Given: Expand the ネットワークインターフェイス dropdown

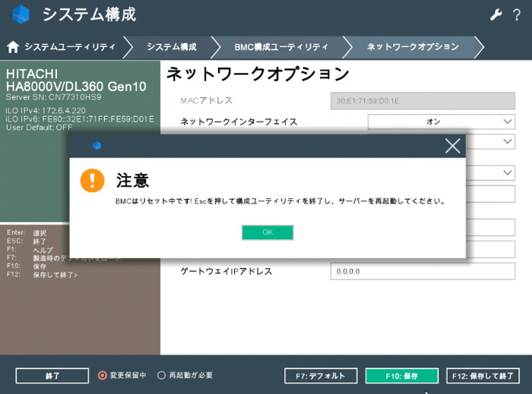Looking at the screenshot, I should pos(441,121).
